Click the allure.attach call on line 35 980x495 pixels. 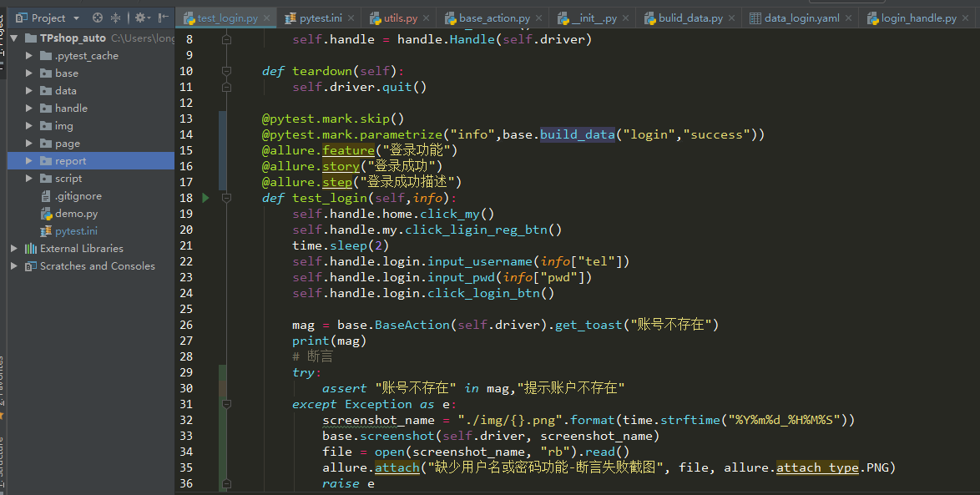click(x=397, y=467)
